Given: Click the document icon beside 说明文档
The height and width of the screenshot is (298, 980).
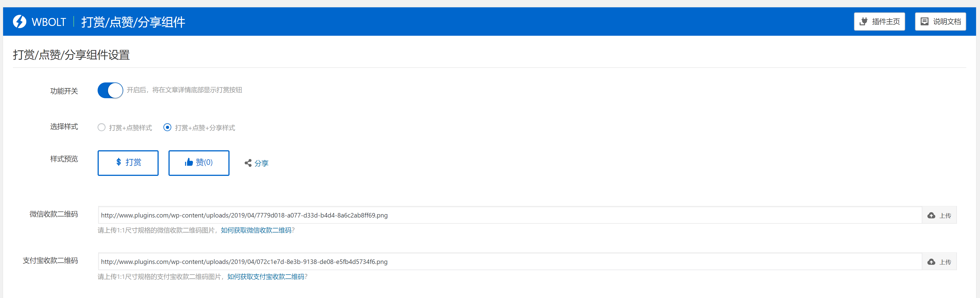Looking at the screenshot, I should (x=925, y=22).
